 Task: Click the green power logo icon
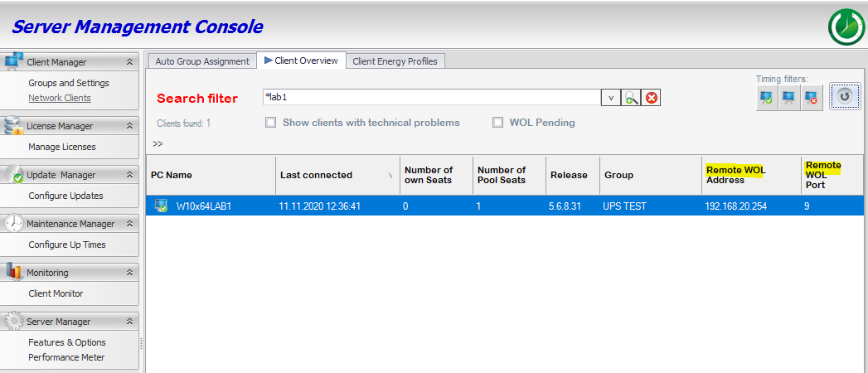pyautogui.click(x=847, y=27)
